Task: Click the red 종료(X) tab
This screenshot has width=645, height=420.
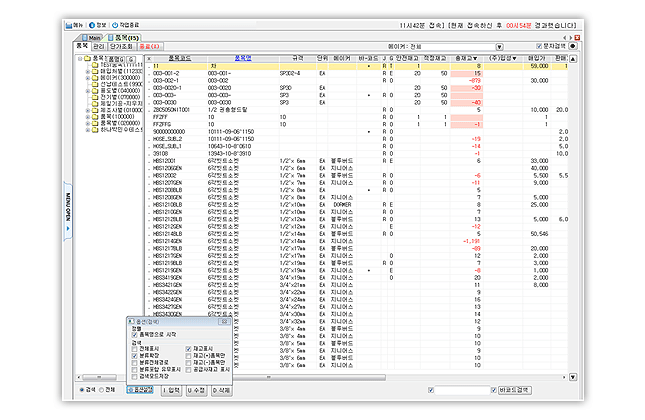Action: (x=149, y=46)
